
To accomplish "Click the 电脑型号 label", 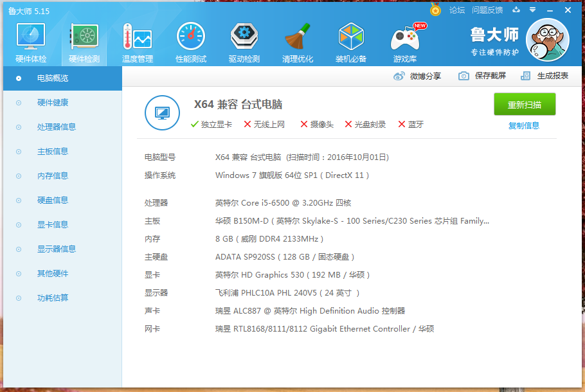I will click(160, 157).
